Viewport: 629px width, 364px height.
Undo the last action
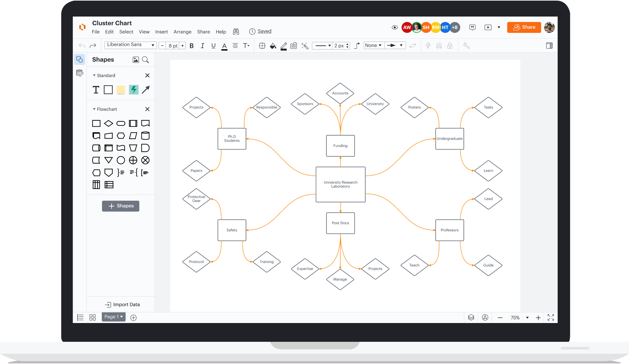[82, 45]
